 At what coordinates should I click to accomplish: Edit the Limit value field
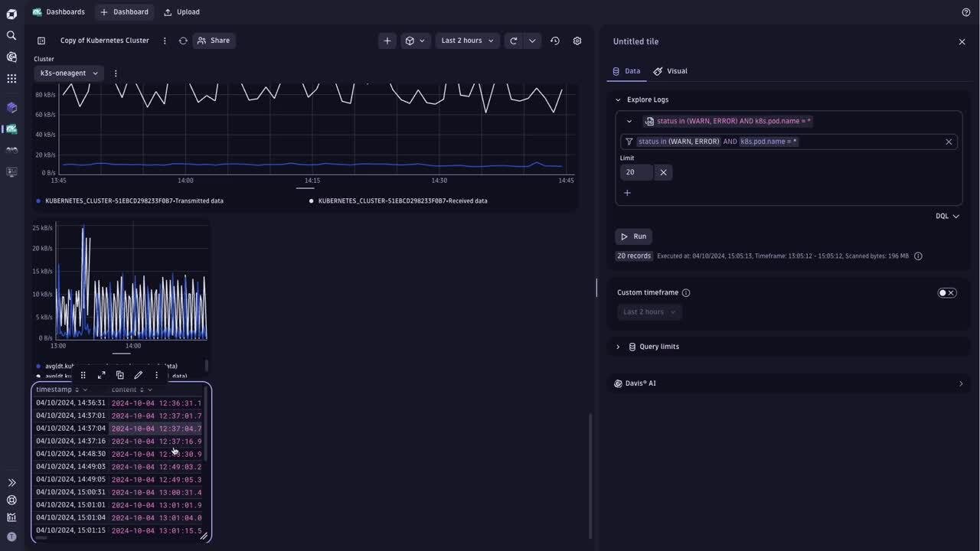(x=636, y=172)
